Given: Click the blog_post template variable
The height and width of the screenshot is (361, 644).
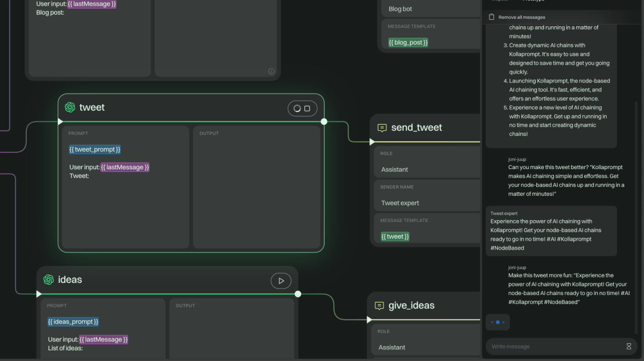Looking at the screenshot, I should click(408, 42).
